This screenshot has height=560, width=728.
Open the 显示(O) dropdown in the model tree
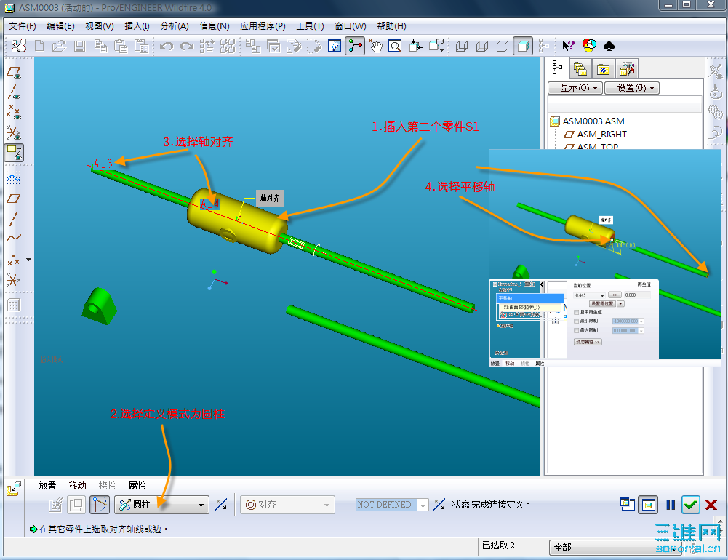click(x=575, y=88)
